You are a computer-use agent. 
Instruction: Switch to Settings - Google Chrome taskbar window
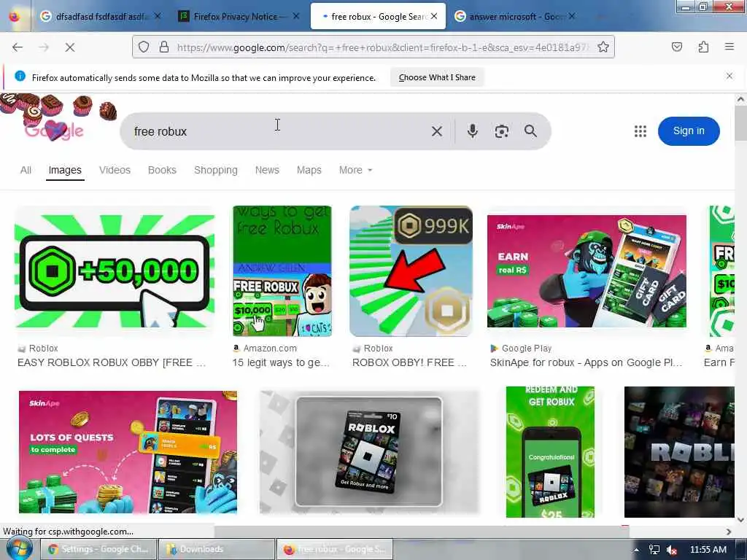(98, 549)
